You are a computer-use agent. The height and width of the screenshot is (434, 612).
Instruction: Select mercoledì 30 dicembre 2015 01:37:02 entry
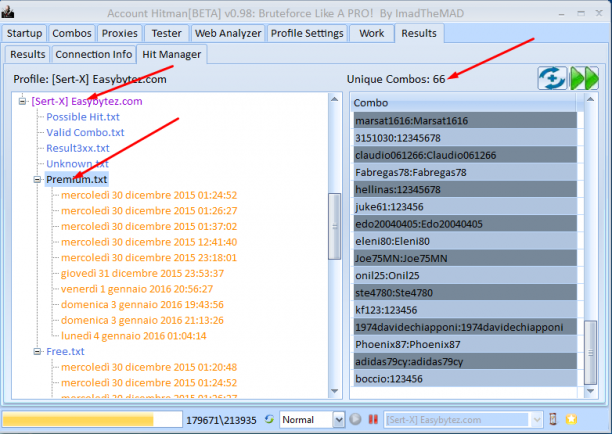pos(149,226)
